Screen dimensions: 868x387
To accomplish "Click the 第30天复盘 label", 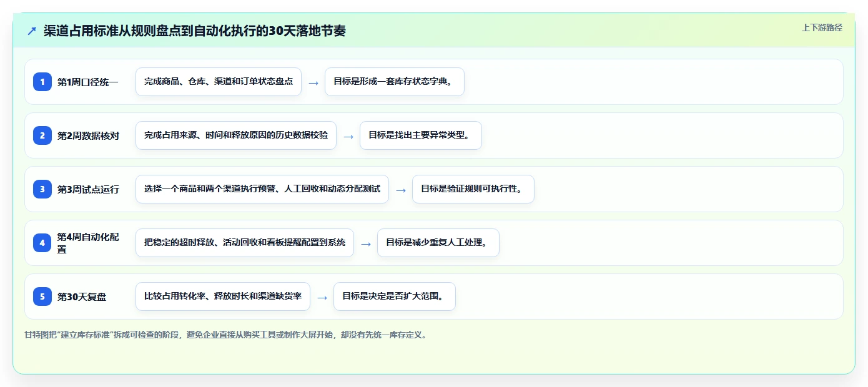I will point(82,296).
